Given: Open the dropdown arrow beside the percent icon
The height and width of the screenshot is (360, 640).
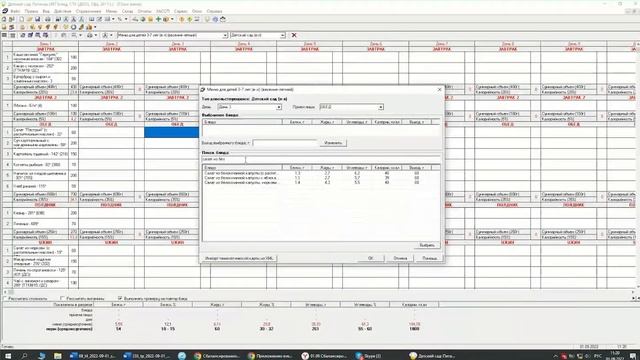Looking at the screenshot, I should (126, 19).
